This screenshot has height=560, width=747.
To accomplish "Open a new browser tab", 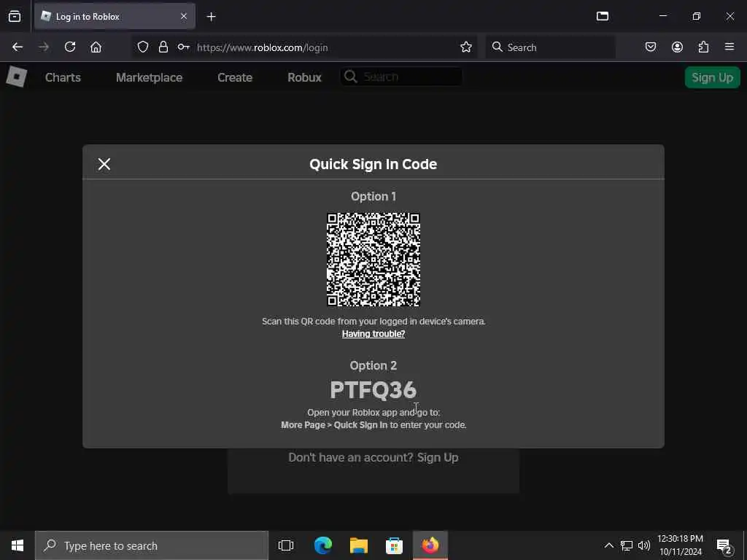I will pyautogui.click(x=211, y=17).
